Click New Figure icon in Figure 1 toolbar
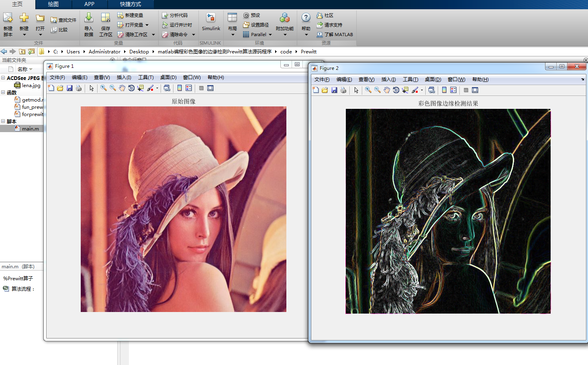Viewport: 588px width, 365px height. 51,88
